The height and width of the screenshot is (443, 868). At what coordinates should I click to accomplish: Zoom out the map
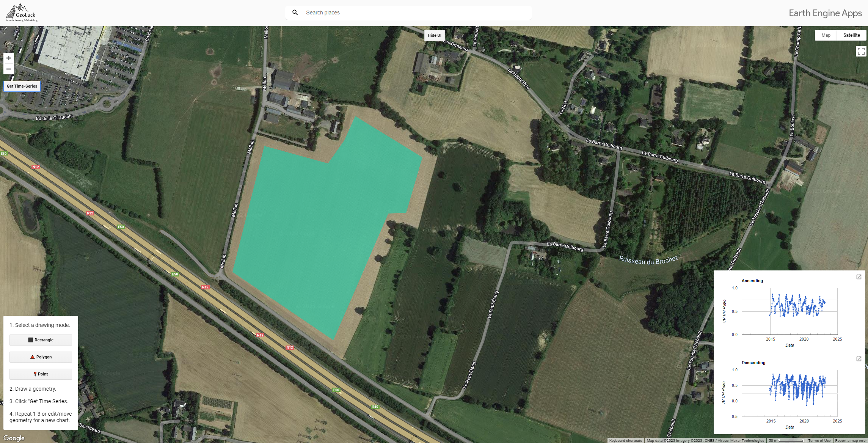pos(9,69)
